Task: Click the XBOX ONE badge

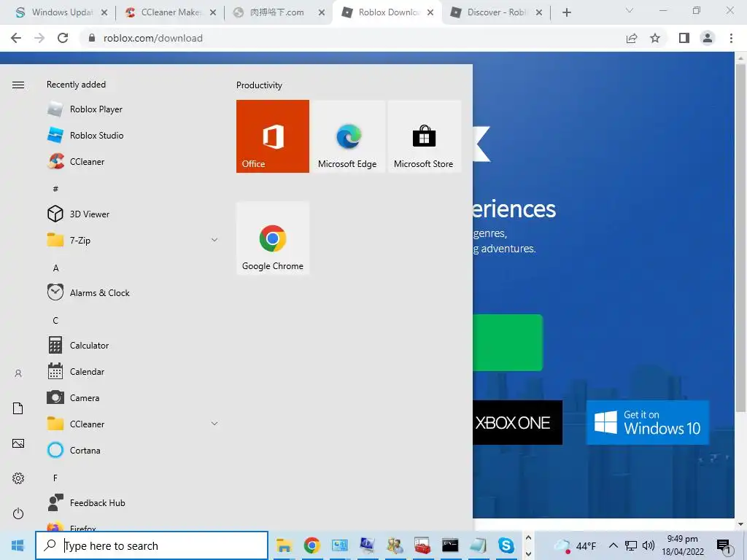Action: coord(517,422)
